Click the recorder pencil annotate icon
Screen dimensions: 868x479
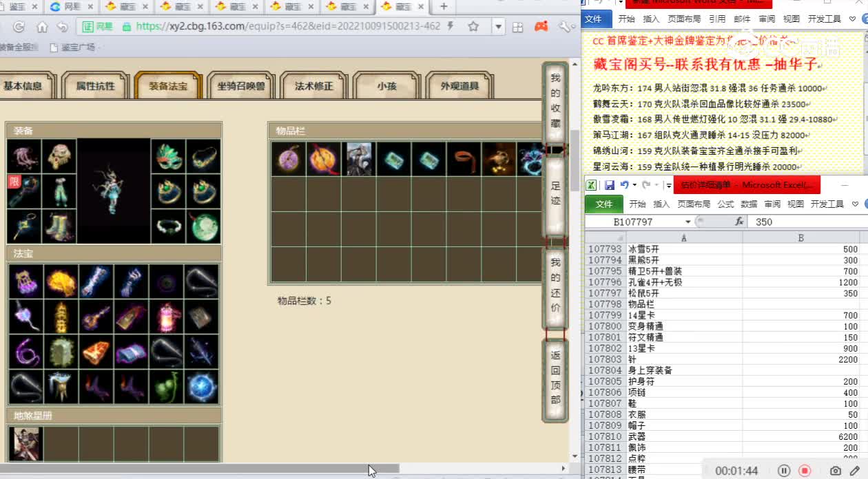point(855,471)
